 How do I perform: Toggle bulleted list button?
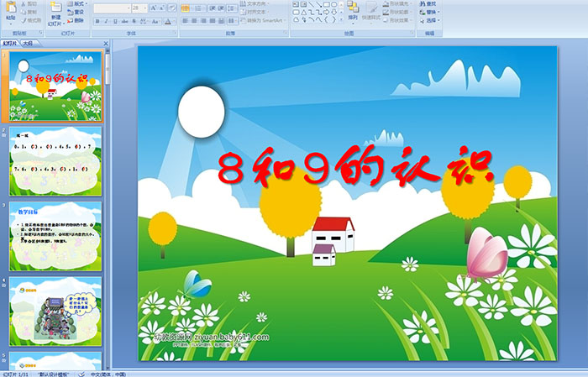[186, 8]
